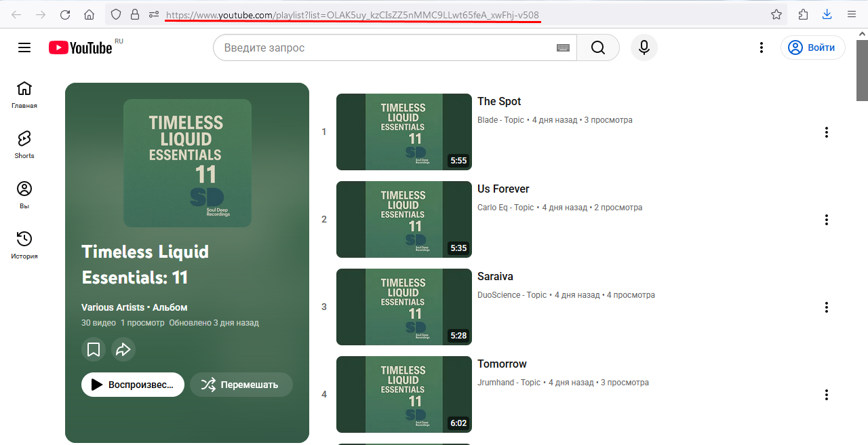Start voice search with microphone icon

click(644, 47)
